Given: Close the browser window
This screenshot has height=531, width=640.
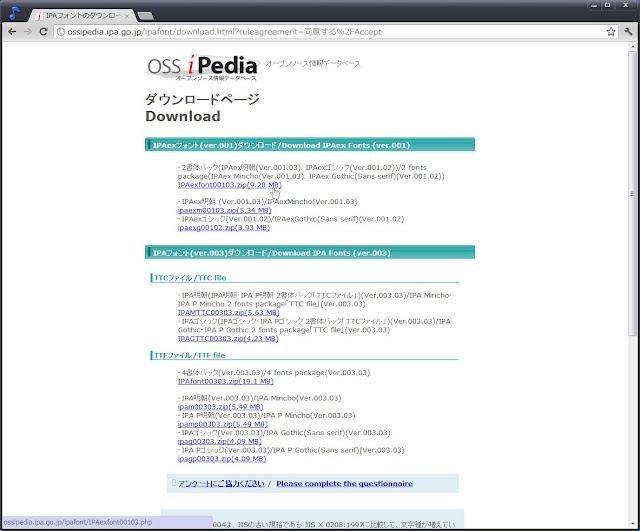Looking at the screenshot, I should 625,5.
